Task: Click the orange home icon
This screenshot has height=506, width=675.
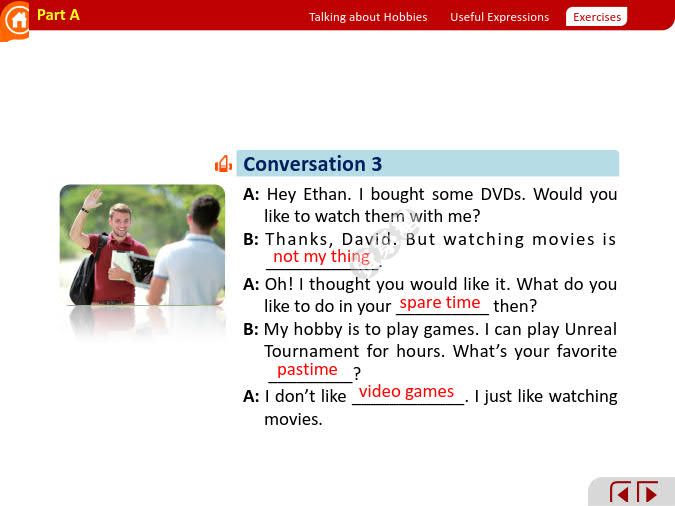Action: pyautogui.click(x=15, y=21)
